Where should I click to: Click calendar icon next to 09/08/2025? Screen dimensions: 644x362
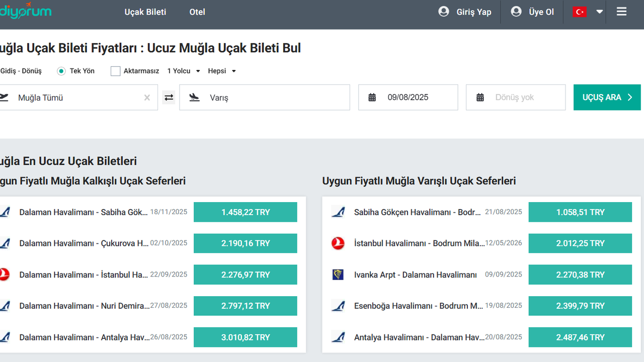(x=372, y=98)
